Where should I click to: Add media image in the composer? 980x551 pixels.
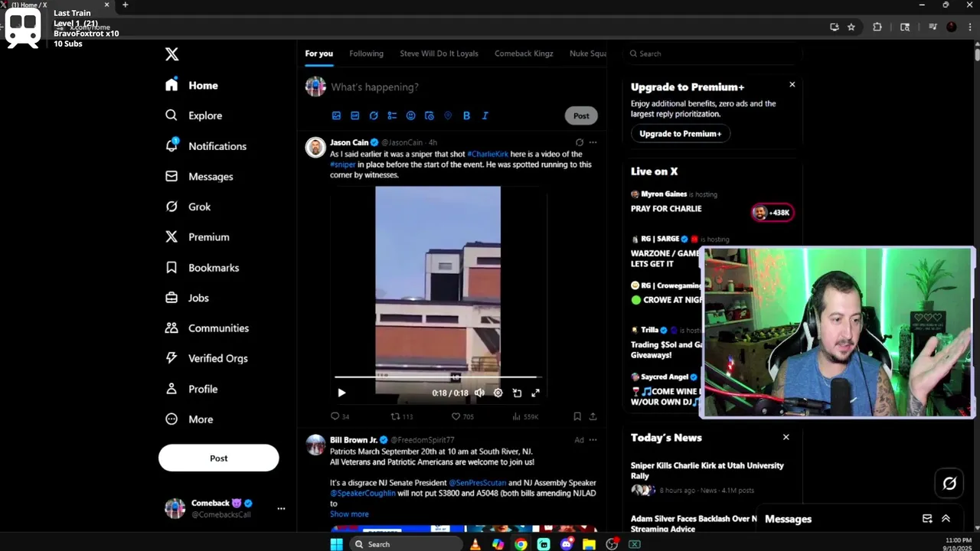coord(336,116)
